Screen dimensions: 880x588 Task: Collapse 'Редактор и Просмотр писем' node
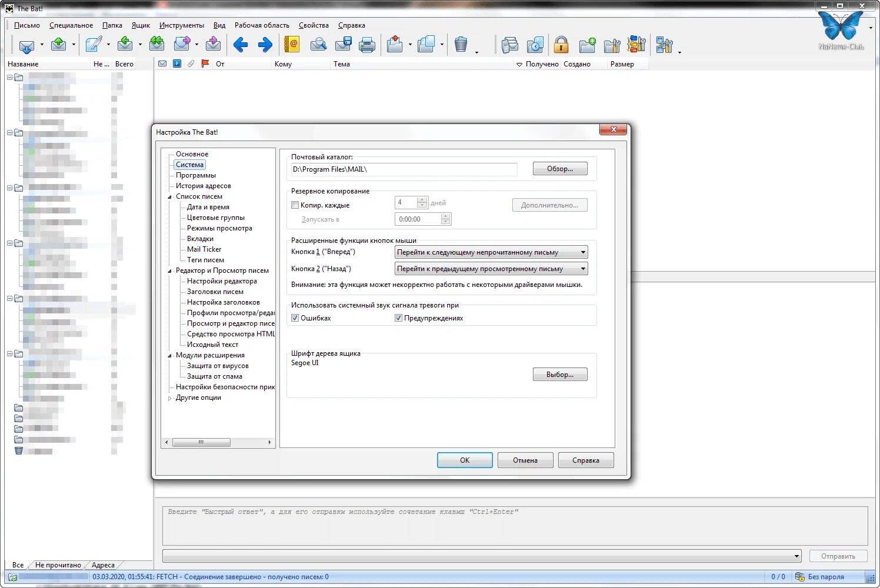[x=170, y=271]
